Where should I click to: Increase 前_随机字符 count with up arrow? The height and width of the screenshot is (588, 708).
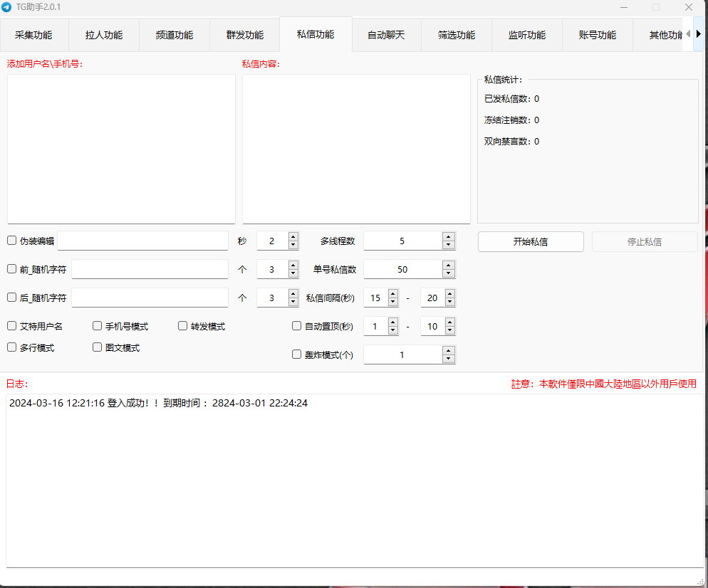(293, 265)
